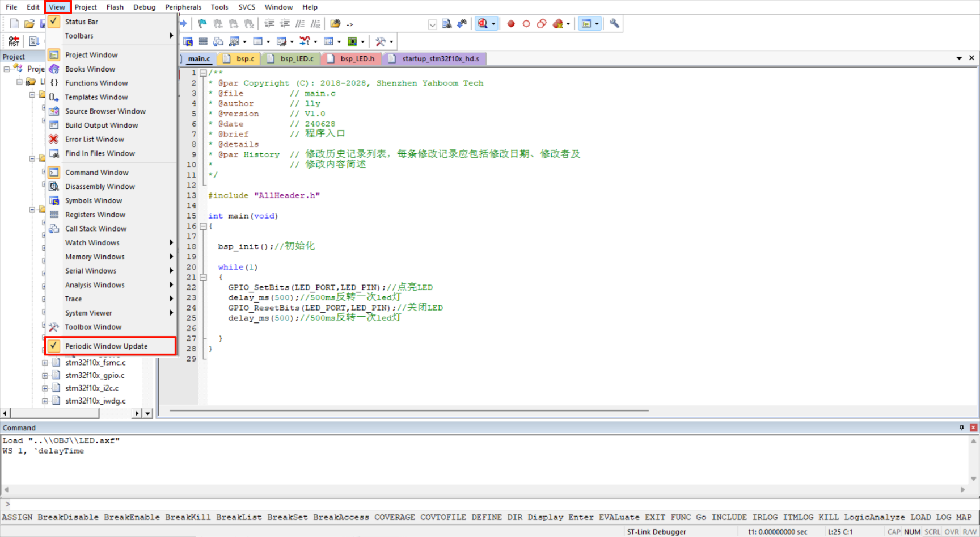Click the Call Stack window toolbar icon

click(218, 41)
